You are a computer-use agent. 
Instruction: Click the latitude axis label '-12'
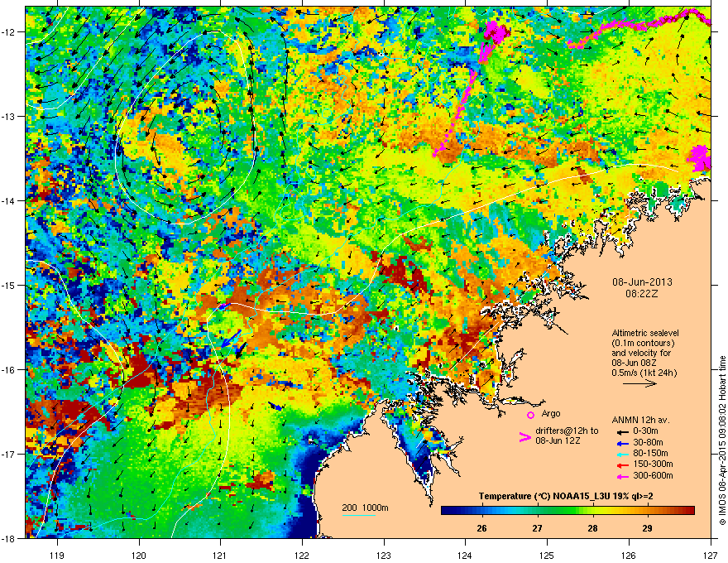[x=8, y=32]
